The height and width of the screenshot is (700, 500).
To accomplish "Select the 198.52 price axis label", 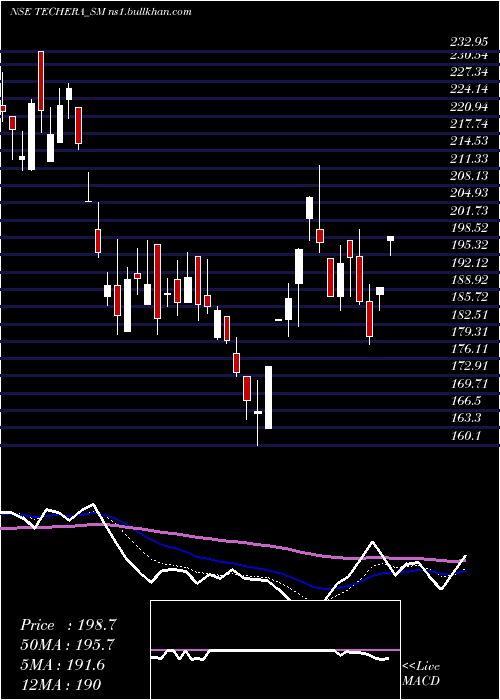I will (469, 228).
